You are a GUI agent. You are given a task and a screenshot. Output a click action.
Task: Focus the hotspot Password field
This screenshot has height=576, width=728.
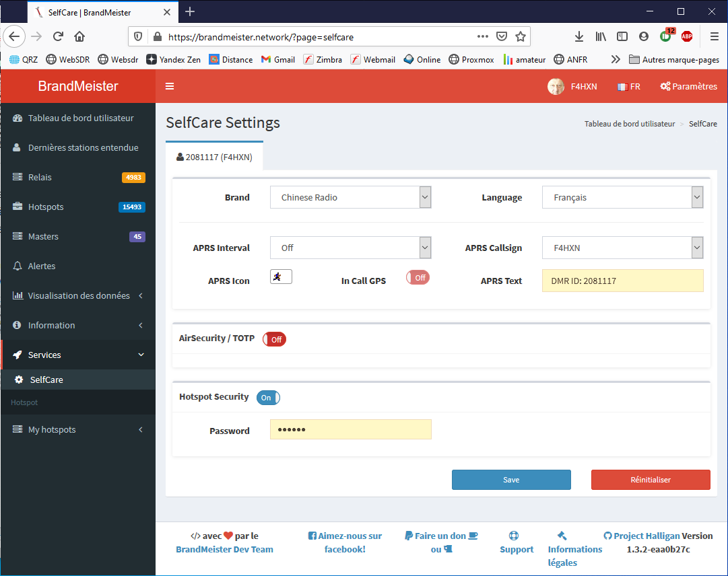pos(351,429)
